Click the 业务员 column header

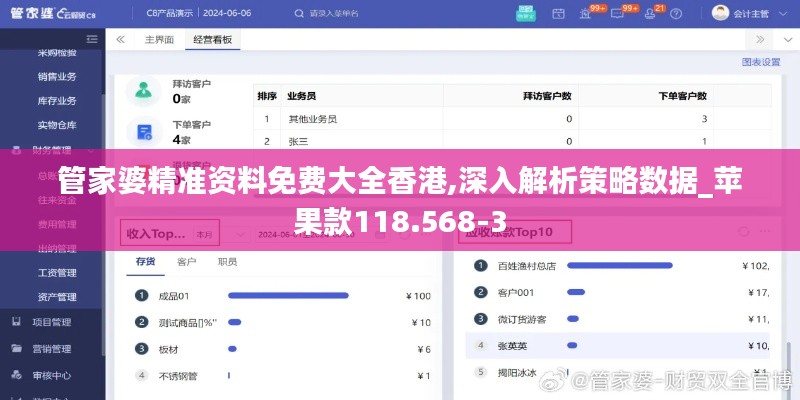(x=302, y=95)
